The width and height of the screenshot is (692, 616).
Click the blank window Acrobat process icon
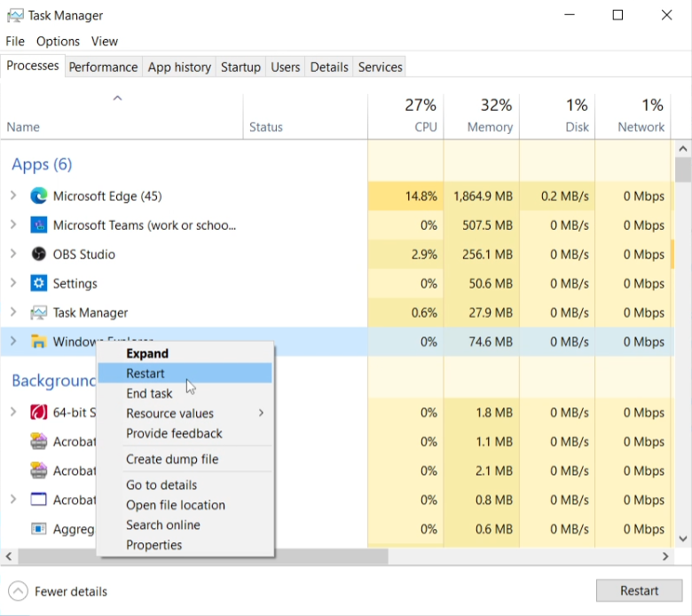38,500
